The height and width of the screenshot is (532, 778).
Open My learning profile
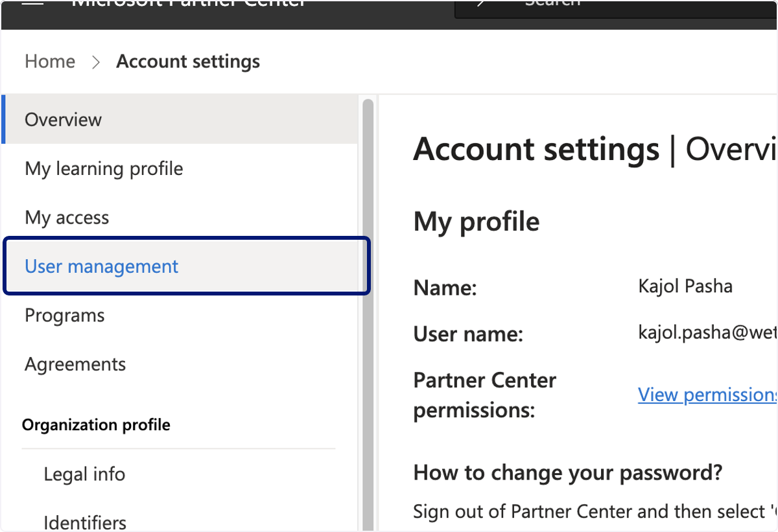click(x=180, y=168)
